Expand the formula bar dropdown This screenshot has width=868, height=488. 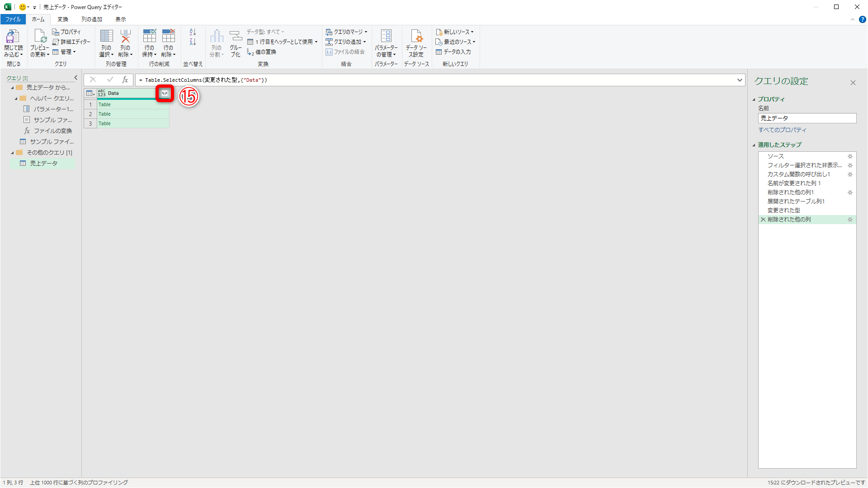(740, 80)
